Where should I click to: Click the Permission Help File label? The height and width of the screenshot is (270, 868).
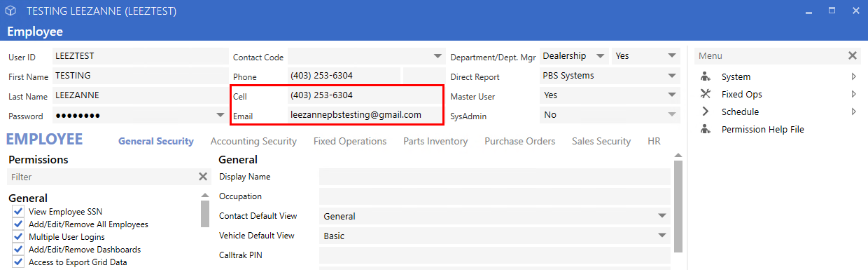coord(763,129)
